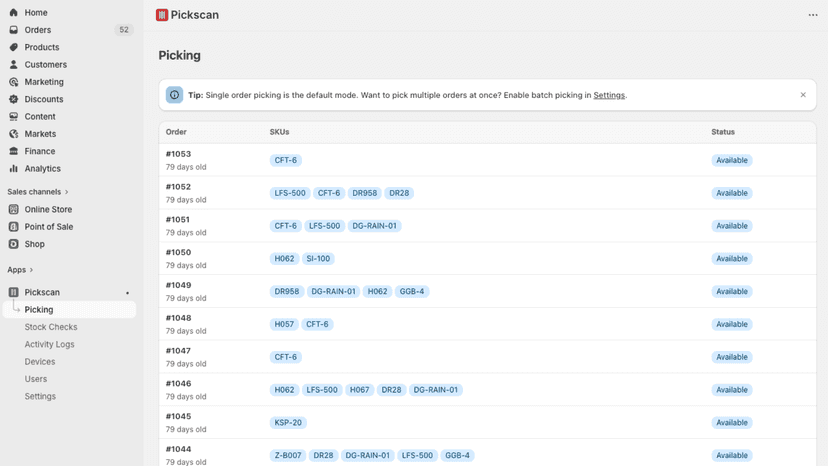Click the KSP-20 SKU tag in order #1045
This screenshot has width=828, height=466.
[x=288, y=423]
